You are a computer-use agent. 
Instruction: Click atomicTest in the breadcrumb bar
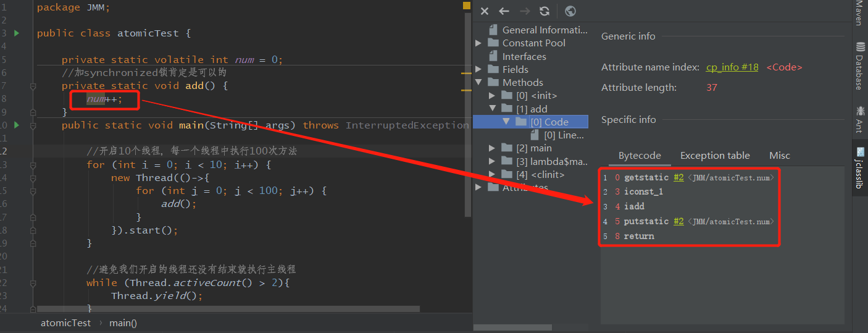click(65, 322)
